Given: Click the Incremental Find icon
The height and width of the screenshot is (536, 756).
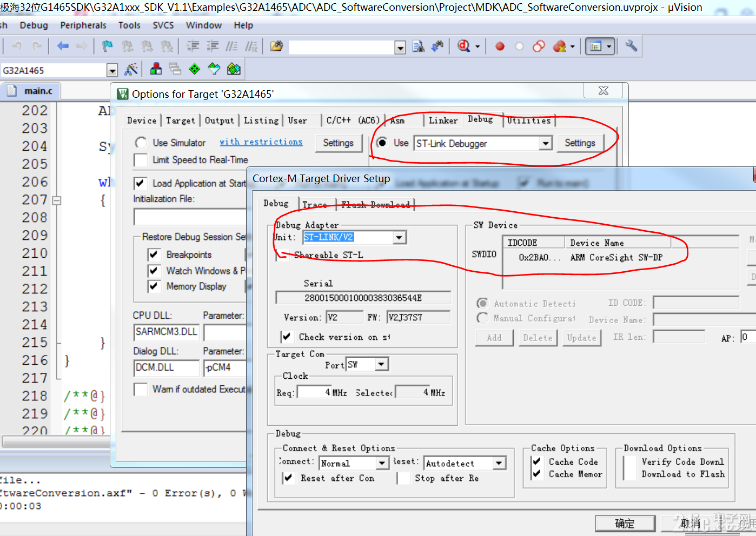Looking at the screenshot, I should [x=437, y=46].
